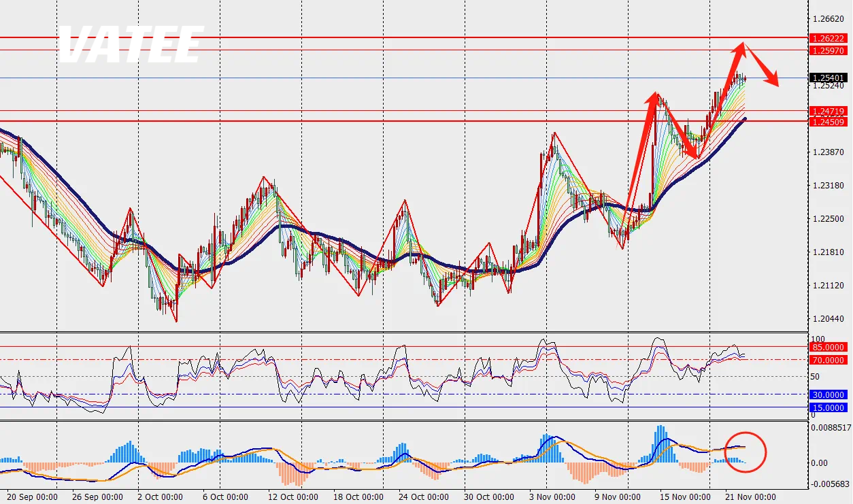Click the 0.0088517 MACD scale value

(831, 428)
